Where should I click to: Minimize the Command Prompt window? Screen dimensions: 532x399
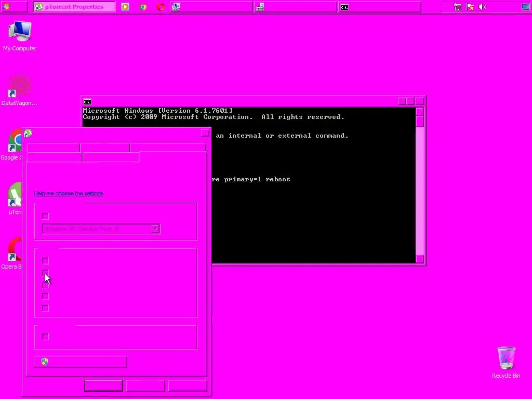402,101
